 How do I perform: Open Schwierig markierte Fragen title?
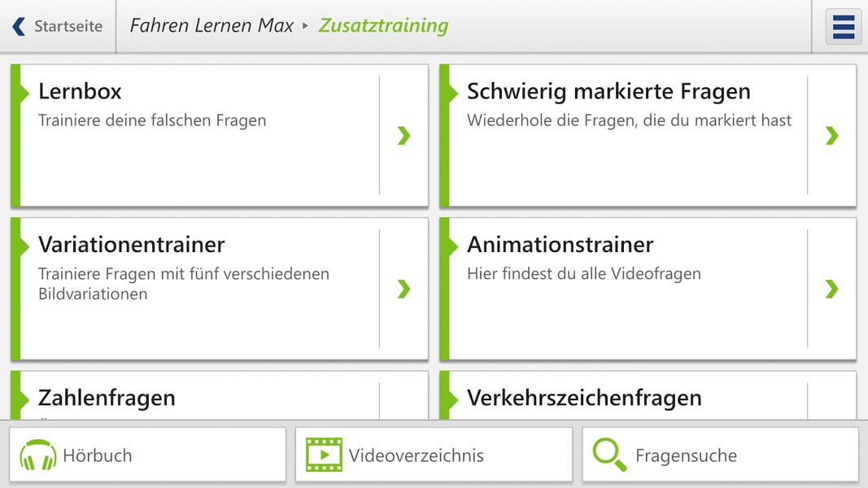pyautogui.click(x=608, y=91)
